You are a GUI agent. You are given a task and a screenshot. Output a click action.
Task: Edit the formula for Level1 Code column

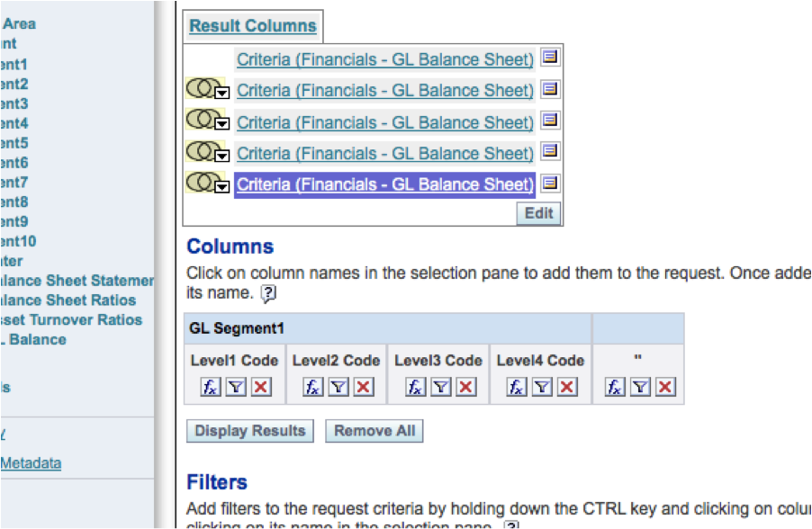pos(210,386)
